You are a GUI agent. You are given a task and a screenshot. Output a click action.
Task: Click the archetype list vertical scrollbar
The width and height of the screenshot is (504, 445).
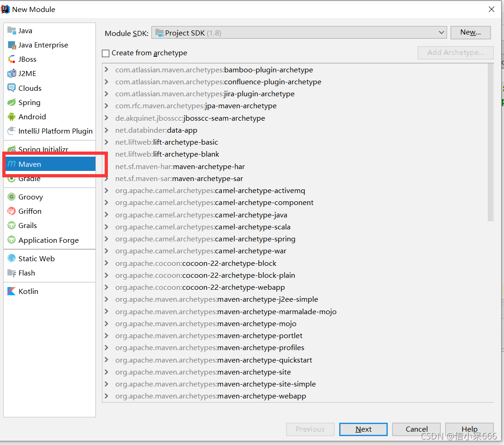pyautogui.click(x=491, y=142)
